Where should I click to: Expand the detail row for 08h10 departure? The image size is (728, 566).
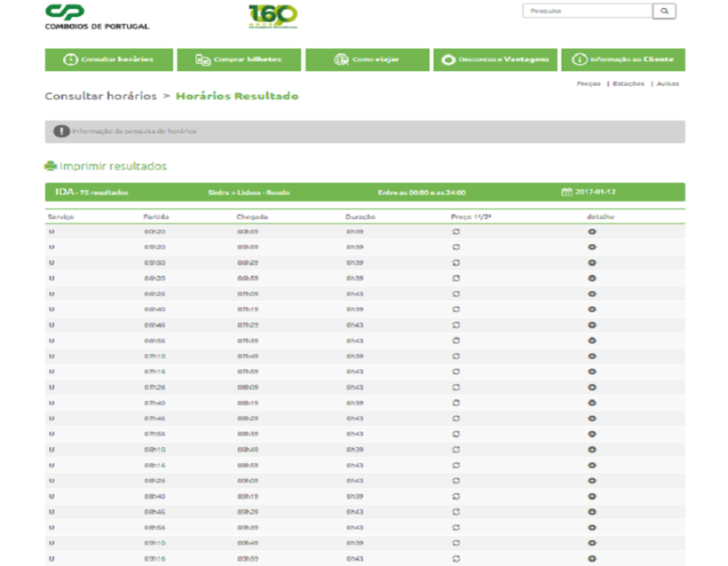(x=592, y=449)
